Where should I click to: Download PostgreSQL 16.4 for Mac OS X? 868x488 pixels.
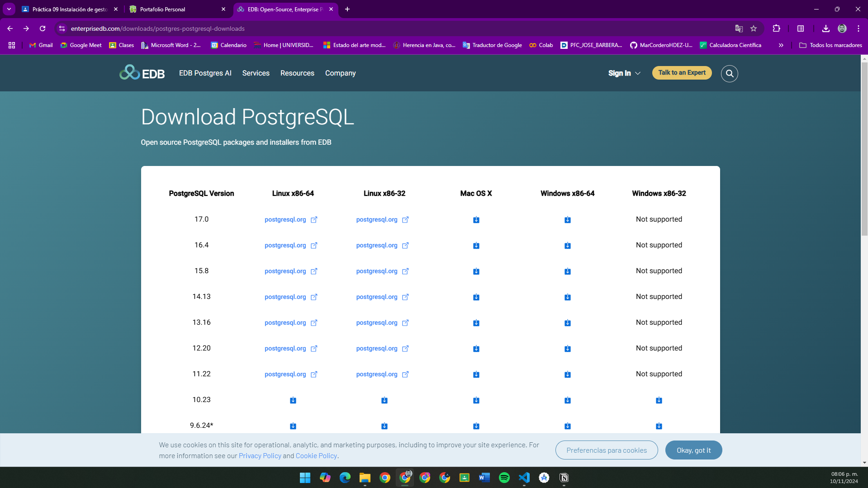point(476,246)
